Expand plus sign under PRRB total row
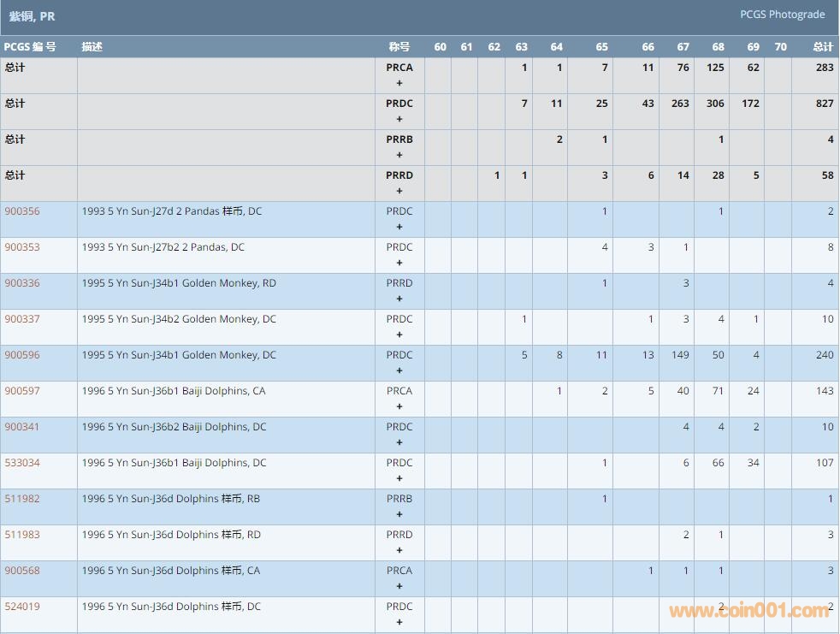The height and width of the screenshot is (634, 840). (399, 156)
